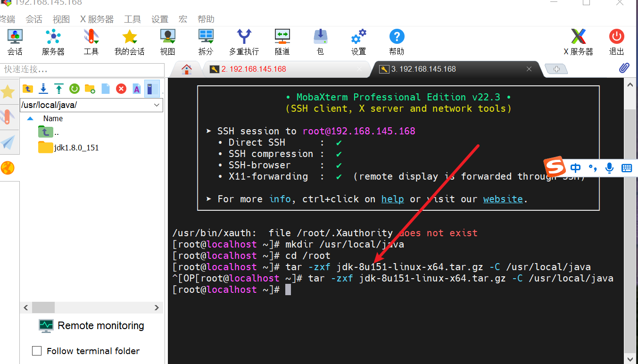
Task: Create new folder in SFTP browser
Action: (90, 88)
